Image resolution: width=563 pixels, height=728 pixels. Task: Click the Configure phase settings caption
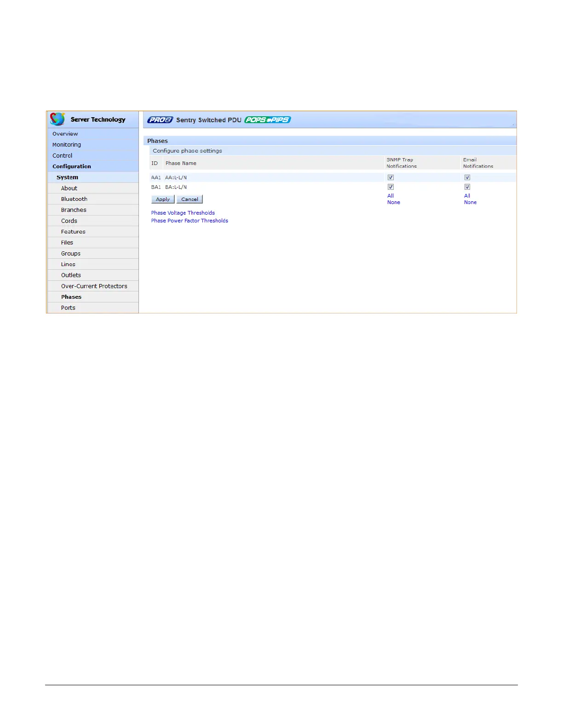(187, 151)
